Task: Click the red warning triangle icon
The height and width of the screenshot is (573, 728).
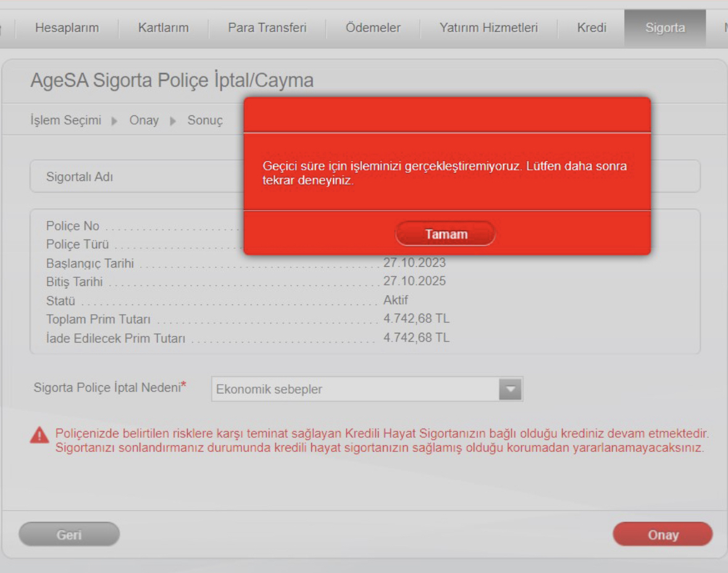Action: tap(40, 435)
